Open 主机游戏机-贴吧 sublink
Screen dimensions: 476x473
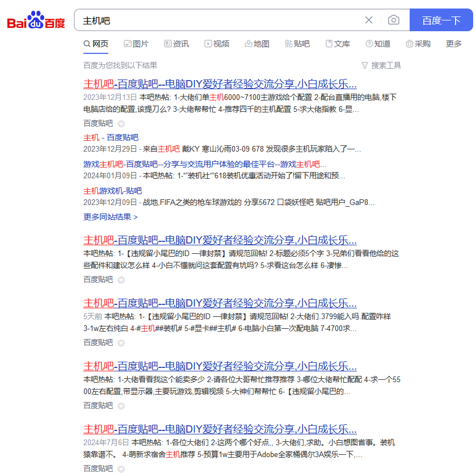pyautogui.click(x=113, y=191)
